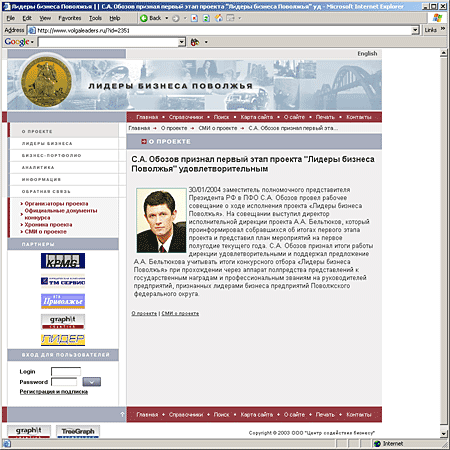Go to the browser Home page
The width and height of the screenshot is (450, 450).
tap(218, 18)
